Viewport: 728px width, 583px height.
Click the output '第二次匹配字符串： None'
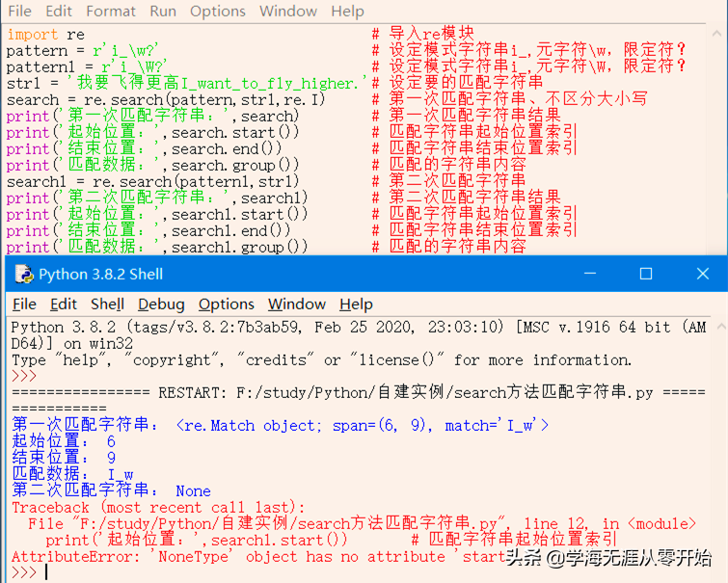pos(112,490)
